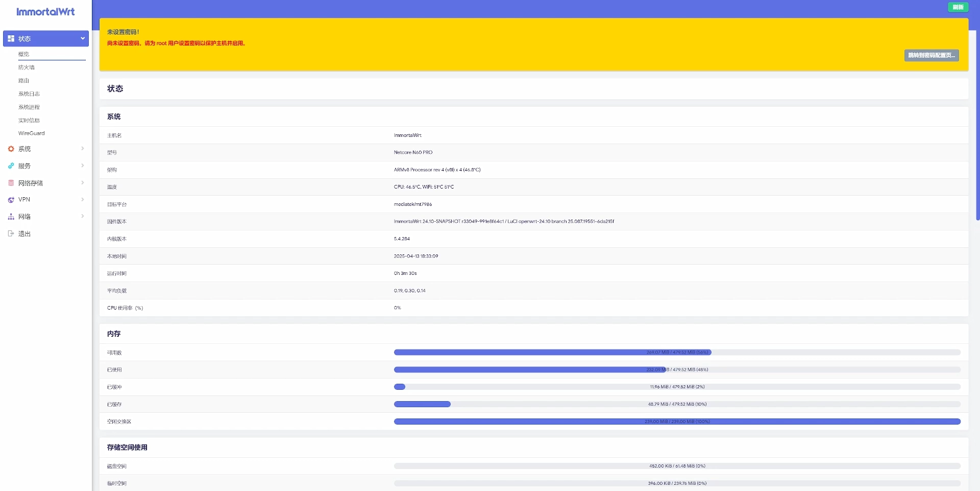Select the WireGuard sidebar entry
The image size is (980, 491).
pos(31,133)
